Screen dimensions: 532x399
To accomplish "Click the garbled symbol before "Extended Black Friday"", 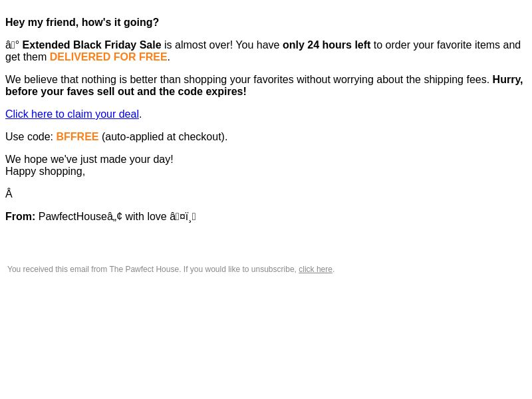I will 12,45.
